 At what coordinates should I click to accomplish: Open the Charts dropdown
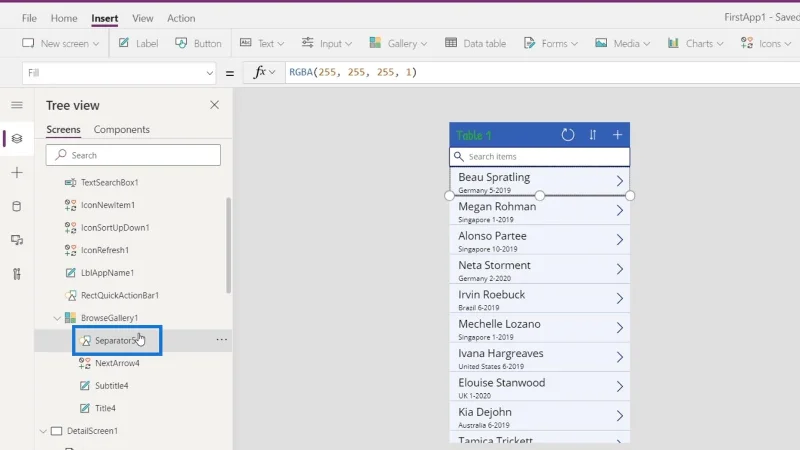click(x=695, y=43)
